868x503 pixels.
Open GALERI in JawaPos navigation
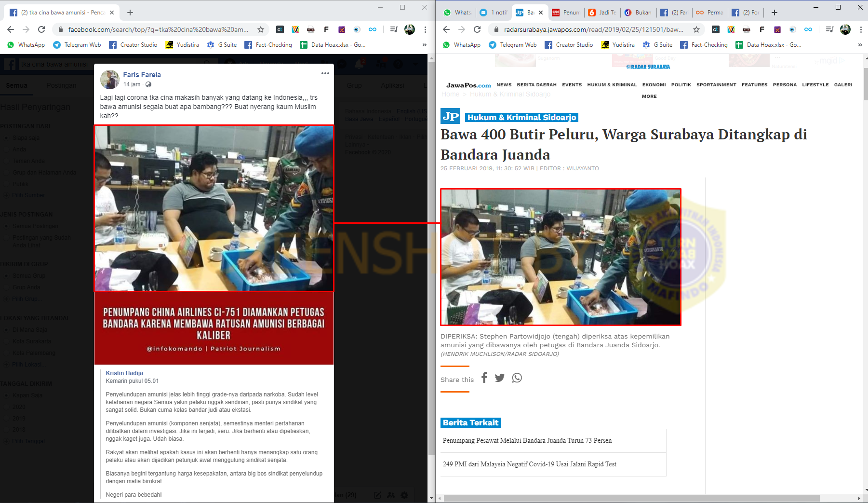point(843,85)
